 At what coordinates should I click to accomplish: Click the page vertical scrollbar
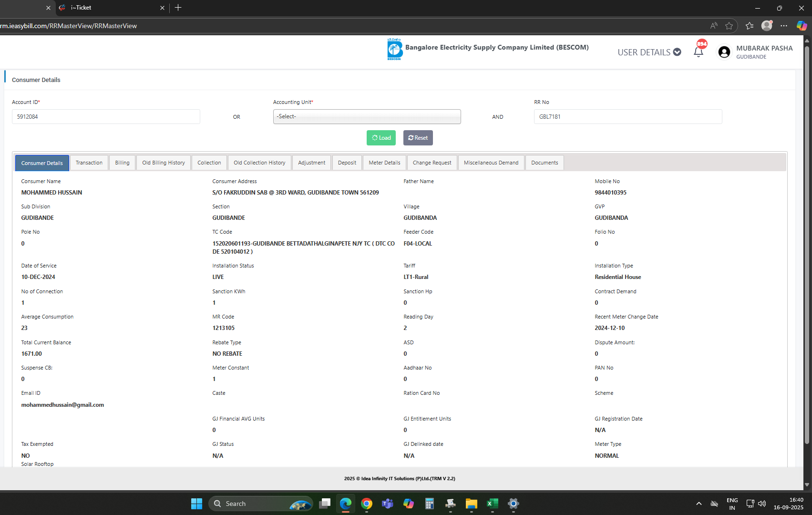click(807, 238)
